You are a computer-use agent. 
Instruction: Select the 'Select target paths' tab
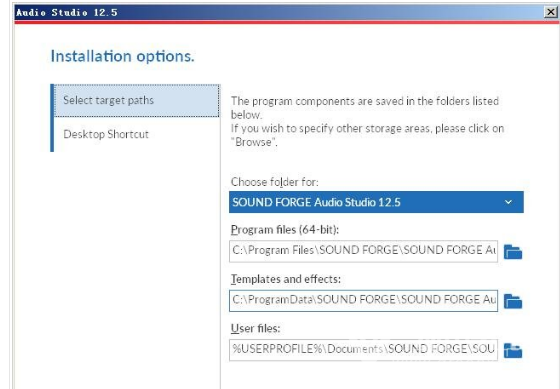tap(137, 100)
